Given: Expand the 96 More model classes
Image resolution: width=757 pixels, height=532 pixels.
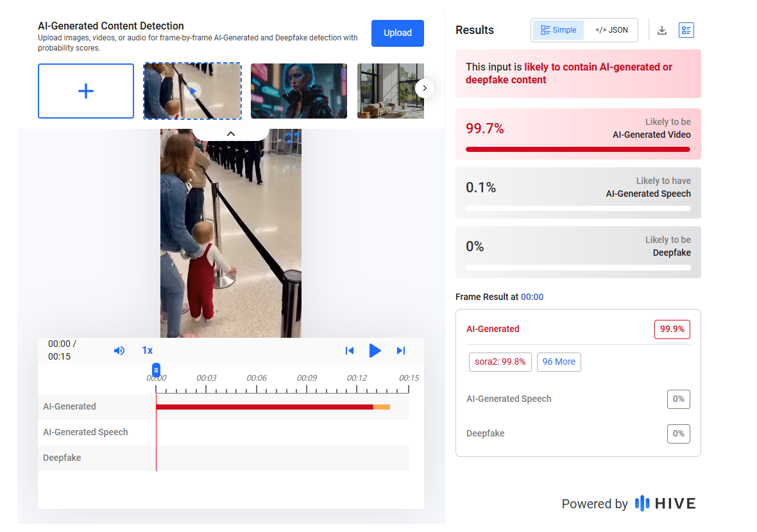Looking at the screenshot, I should click(x=559, y=362).
